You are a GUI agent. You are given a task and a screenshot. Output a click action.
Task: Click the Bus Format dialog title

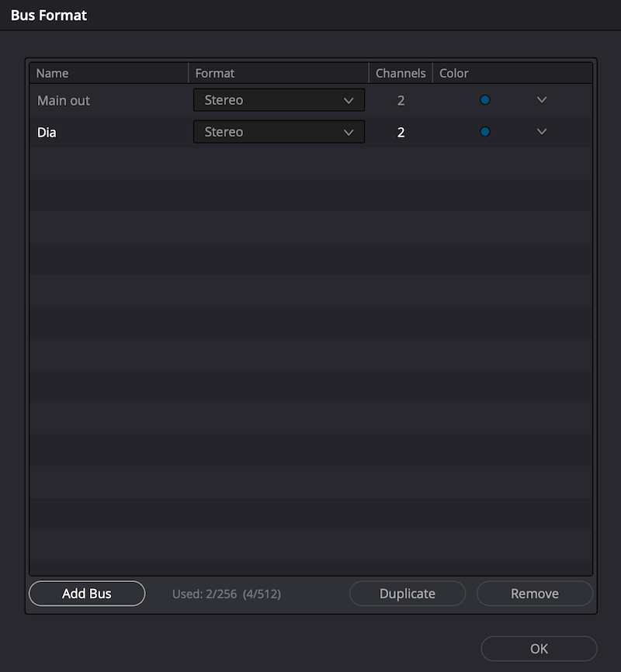coord(49,15)
